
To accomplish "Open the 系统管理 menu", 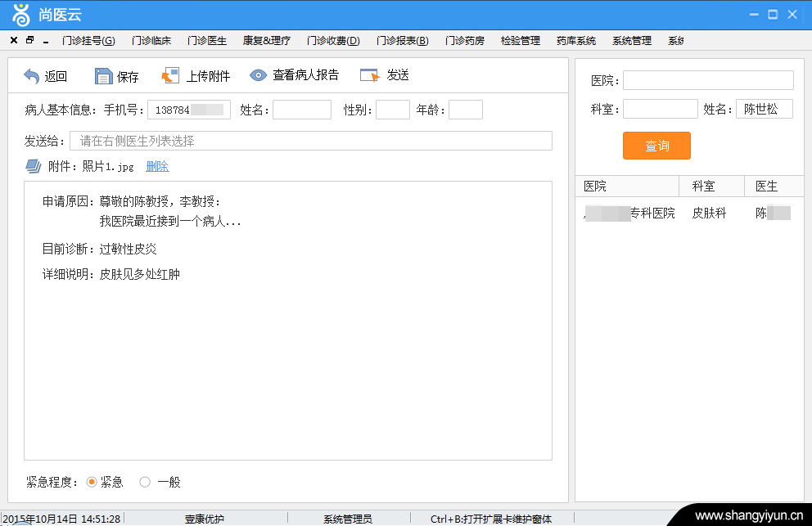I will pyautogui.click(x=632, y=40).
